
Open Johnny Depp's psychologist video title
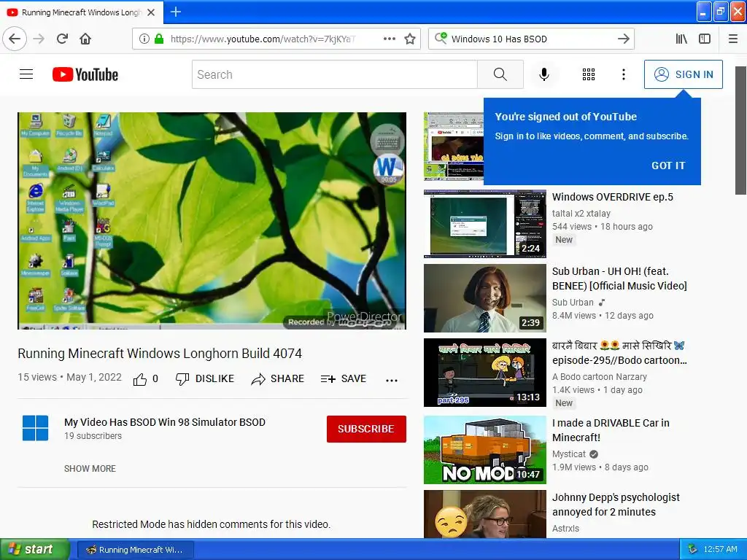coord(616,505)
